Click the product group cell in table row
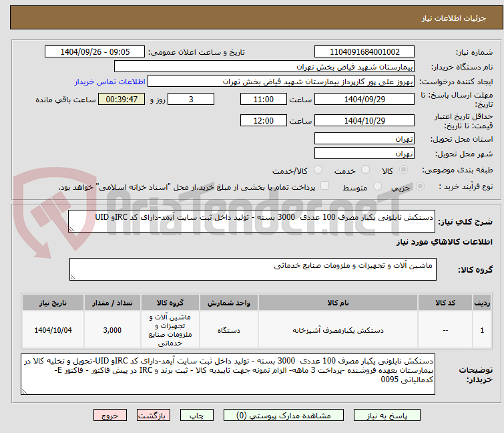The image size is (504, 433). coord(170,330)
